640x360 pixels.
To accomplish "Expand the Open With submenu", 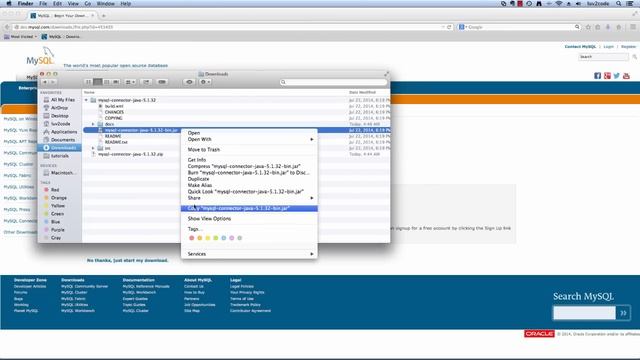I will click(249, 139).
